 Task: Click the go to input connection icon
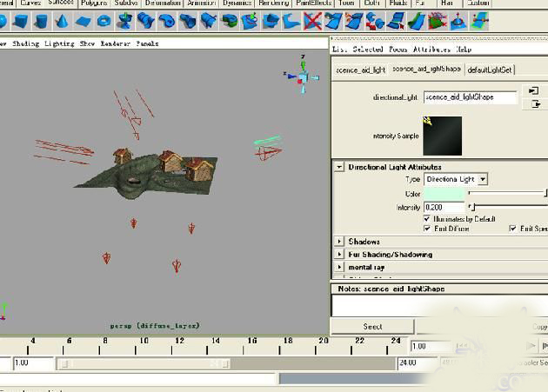533,91
